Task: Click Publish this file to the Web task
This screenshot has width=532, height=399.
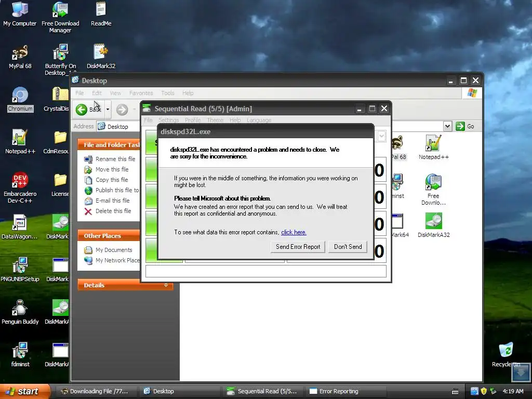Action: [x=112, y=190]
